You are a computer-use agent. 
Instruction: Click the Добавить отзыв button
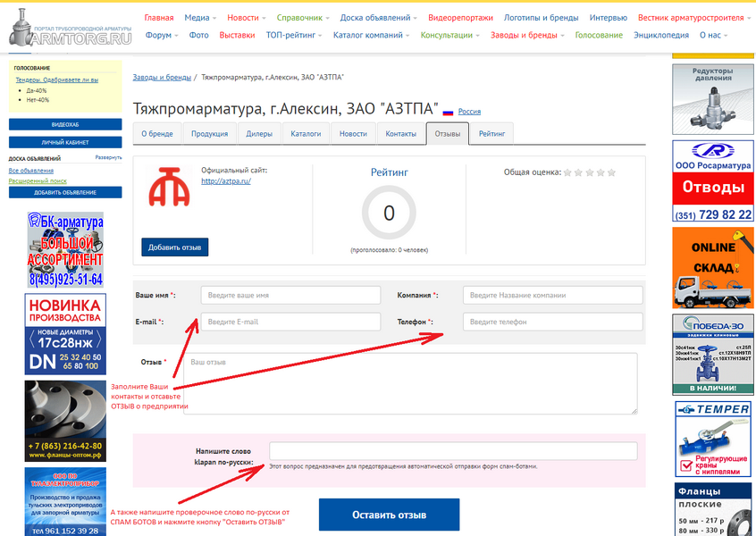174,247
